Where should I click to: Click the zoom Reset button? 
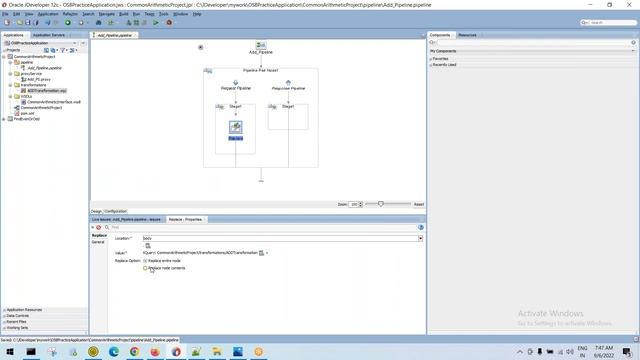pos(419,204)
